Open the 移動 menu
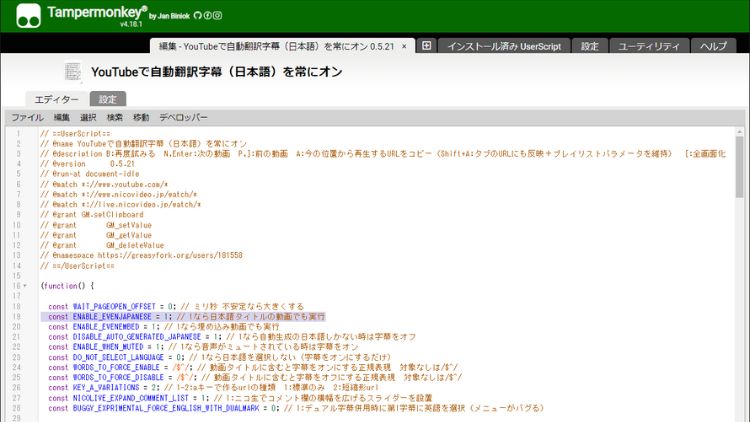 coord(141,117)
